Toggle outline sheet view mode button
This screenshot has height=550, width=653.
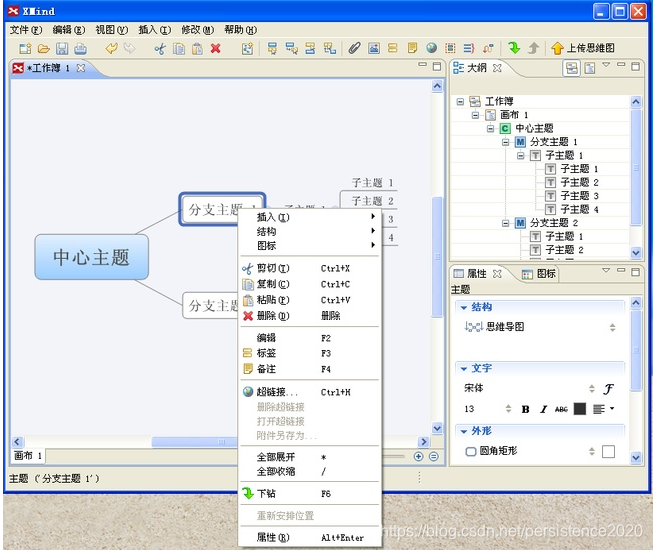(x=590, y=68)
